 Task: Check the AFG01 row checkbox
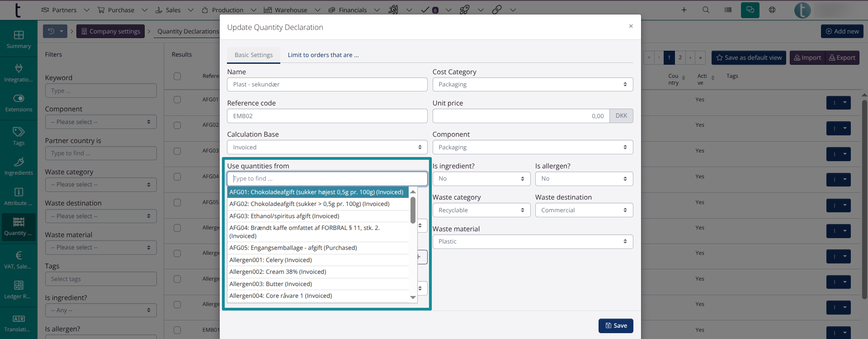click(177, 100)
